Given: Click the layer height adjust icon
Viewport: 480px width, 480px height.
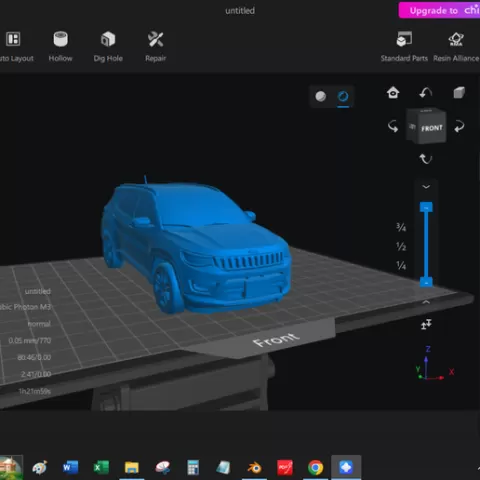Looking at the screenshot, I should point(426,324).
